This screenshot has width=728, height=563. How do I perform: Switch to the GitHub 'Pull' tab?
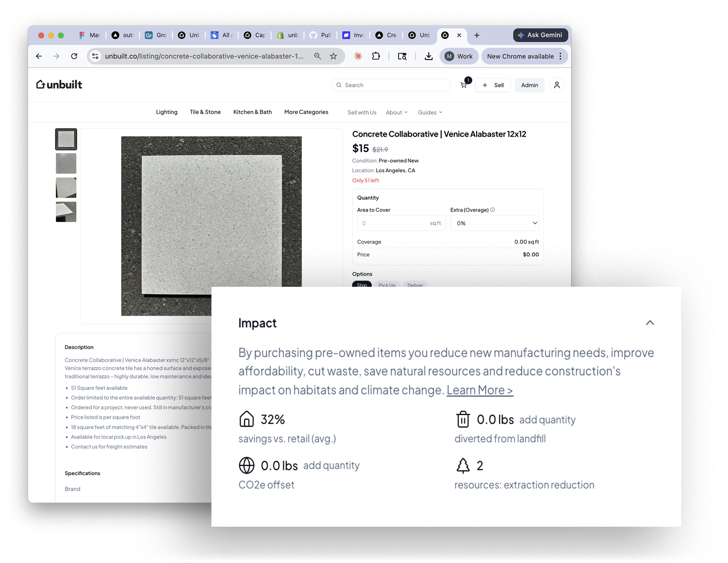tap(320, 35)
